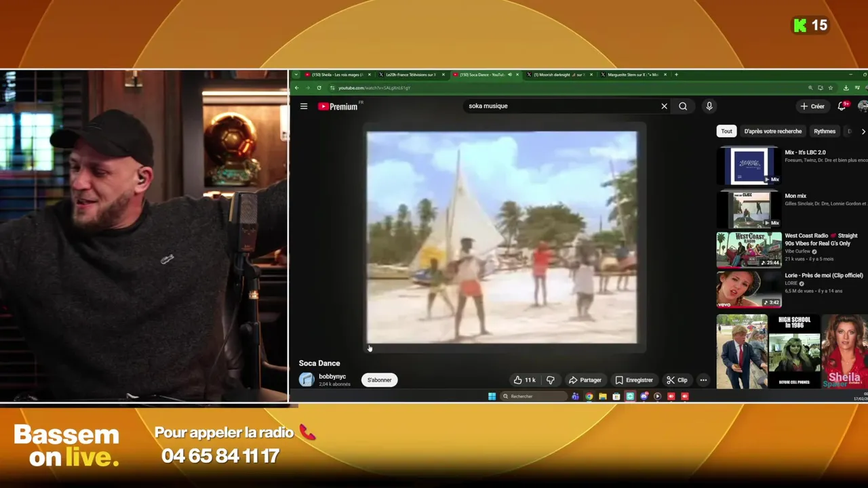Go back with the browser back arrow
The height and width of the screenshot is (488, 868).
coord(296,88)
